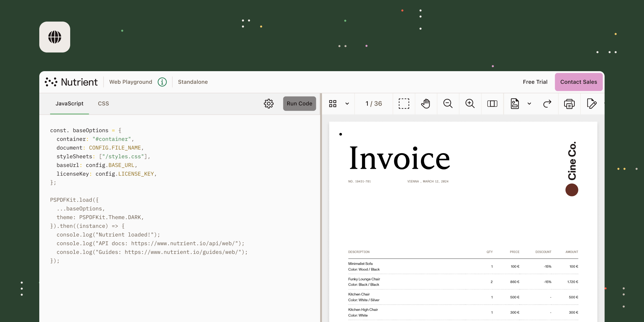Image resolution: width=644 pixels, height=322 pixels.
Task: Click the Contact Sales button
Action: 579,82
